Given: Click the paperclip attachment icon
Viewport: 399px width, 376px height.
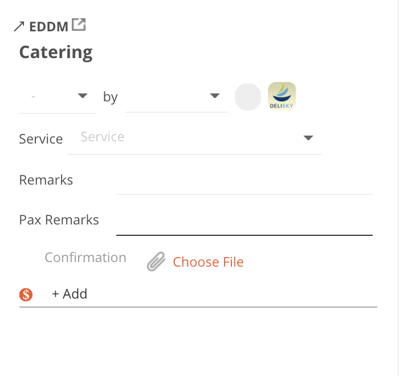Looking at the screenshot, I should (156, 261).
